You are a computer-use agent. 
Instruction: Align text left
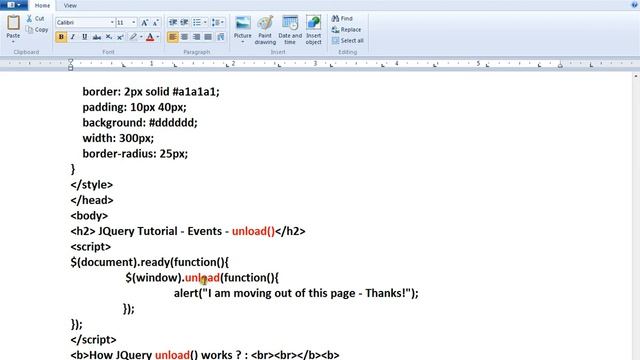point(173,37)
